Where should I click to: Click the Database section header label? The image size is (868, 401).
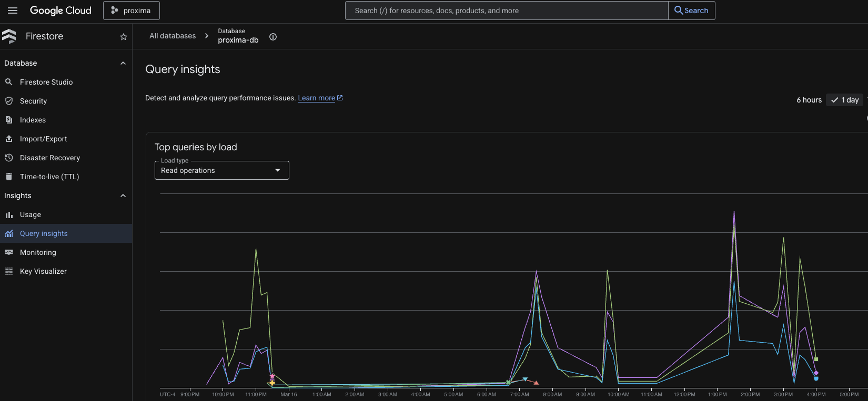[x=21, y=63]
